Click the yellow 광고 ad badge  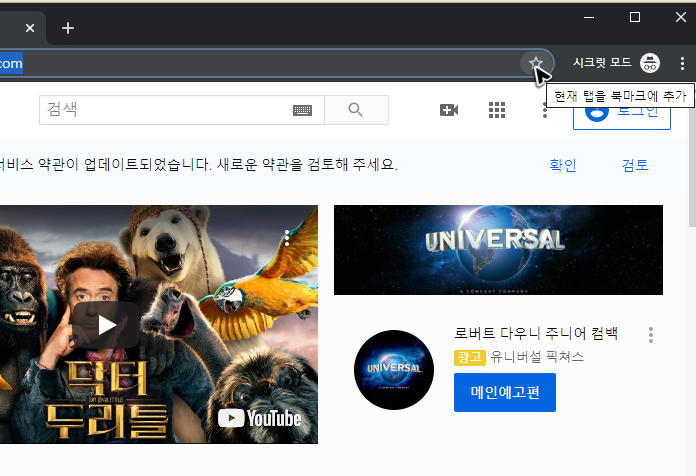tap(470, 357)
